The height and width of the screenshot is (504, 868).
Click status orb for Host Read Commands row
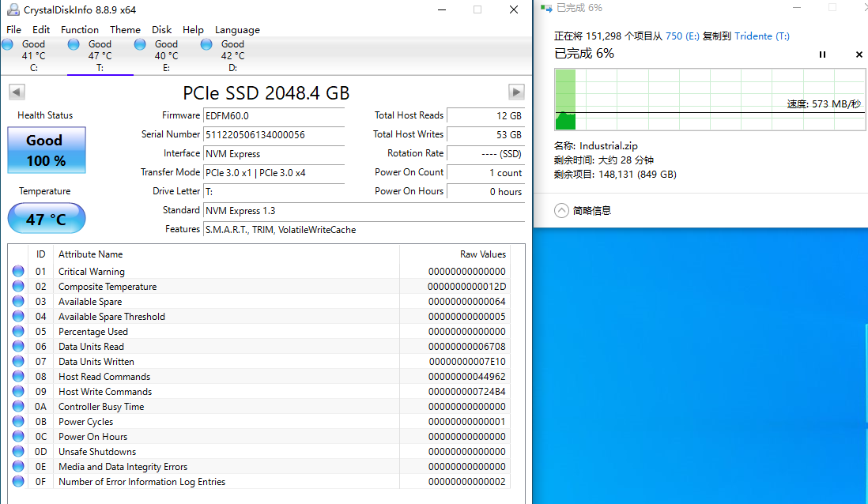[18, 376]
